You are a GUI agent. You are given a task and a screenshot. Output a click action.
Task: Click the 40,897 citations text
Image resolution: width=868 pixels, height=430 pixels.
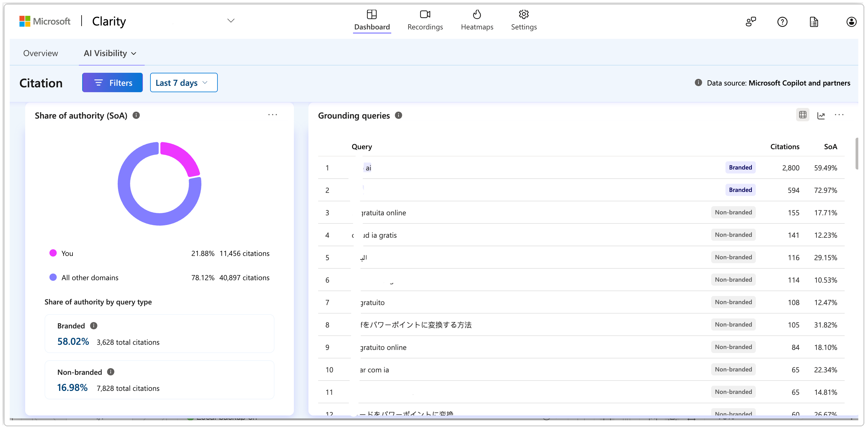click(244, 278)
